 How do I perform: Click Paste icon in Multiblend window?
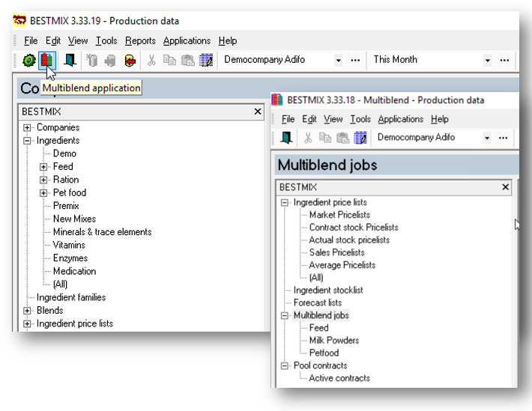point(342,138)
